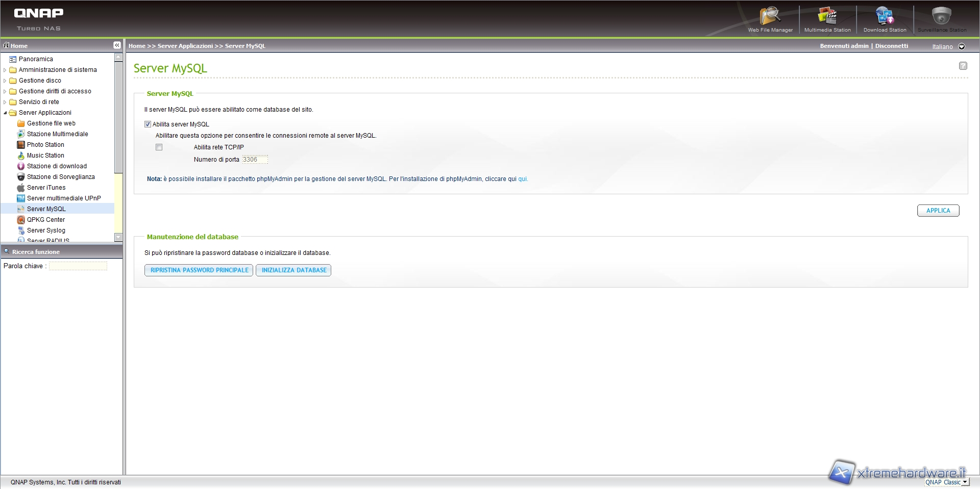Expand Amministrazione di sistema tree node
The width and height of the screenshot is (980, 489).
pos(5,70)
